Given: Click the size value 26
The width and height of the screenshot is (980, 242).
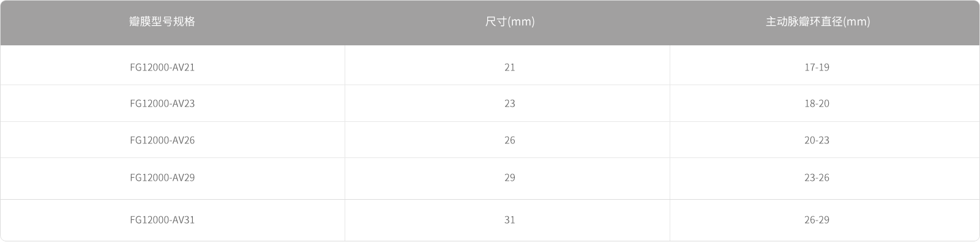Looking at the screenshot, I should pyautogui.click(x=510, y=140).
